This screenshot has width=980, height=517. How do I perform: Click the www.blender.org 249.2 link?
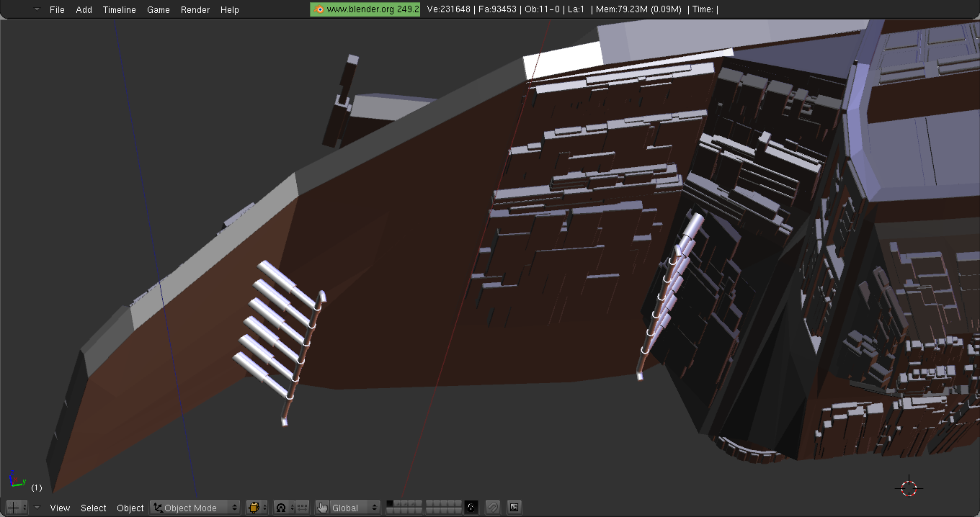pos(365,9)
